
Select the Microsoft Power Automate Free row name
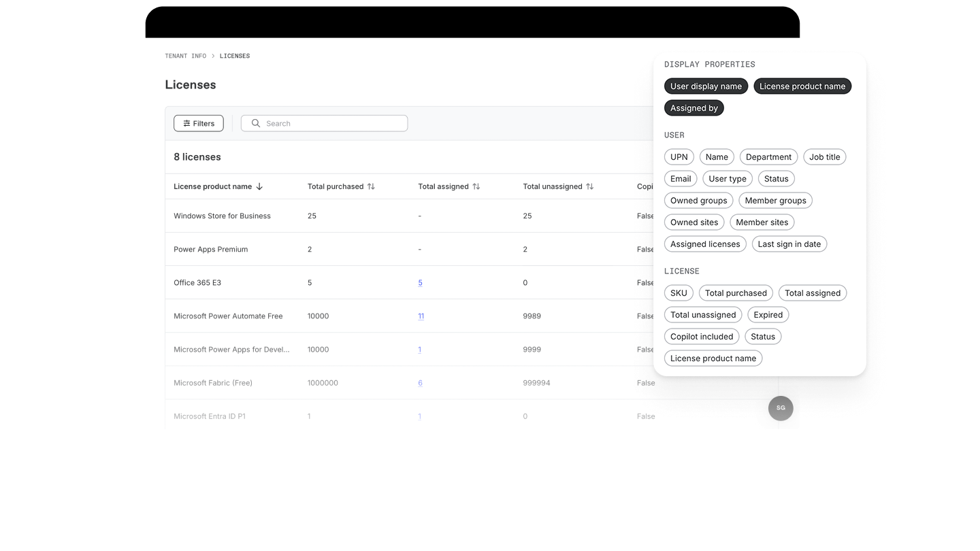tap(228, 316)
